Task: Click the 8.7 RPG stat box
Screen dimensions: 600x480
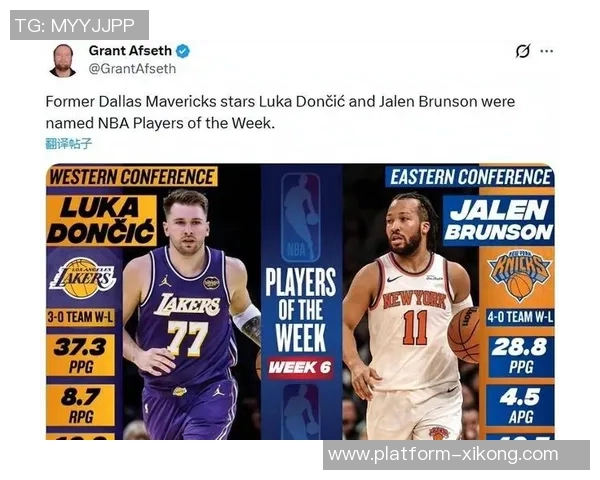Action: [81, 405]
